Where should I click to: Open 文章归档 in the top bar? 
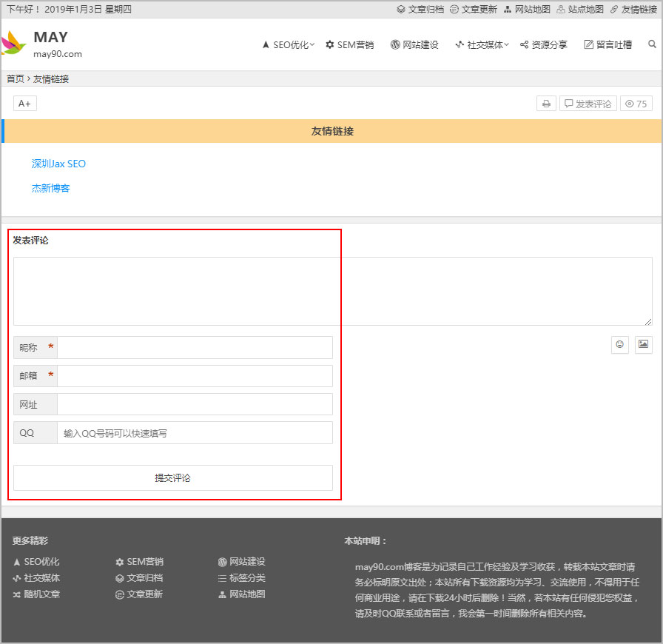420,10
